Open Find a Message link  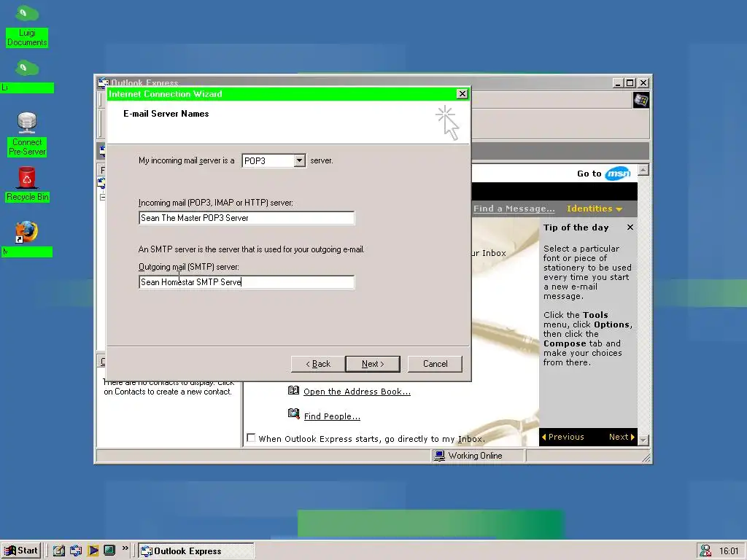[514, 209]
